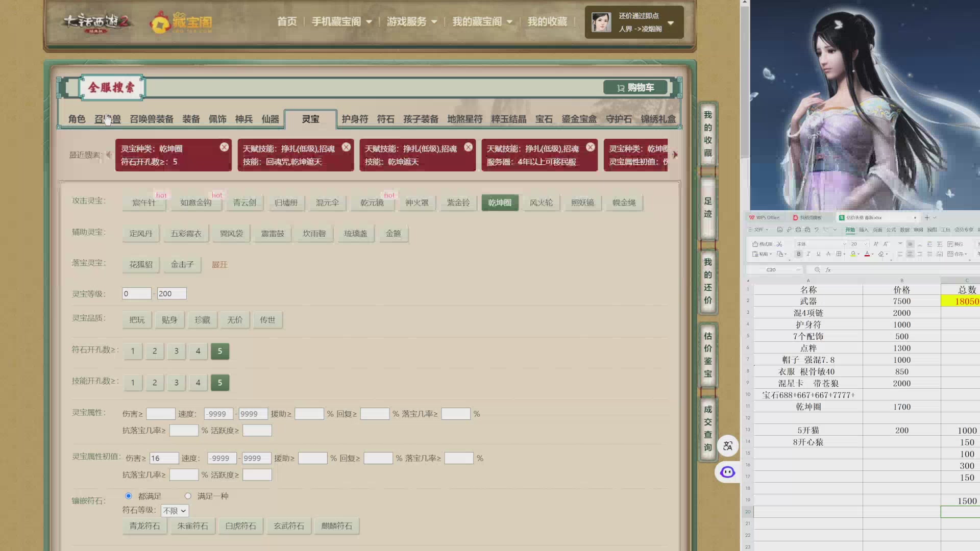The width and height of the screenshot is (980, 551).
Task: Click the decrease font size icon
Action: [886, 244]
